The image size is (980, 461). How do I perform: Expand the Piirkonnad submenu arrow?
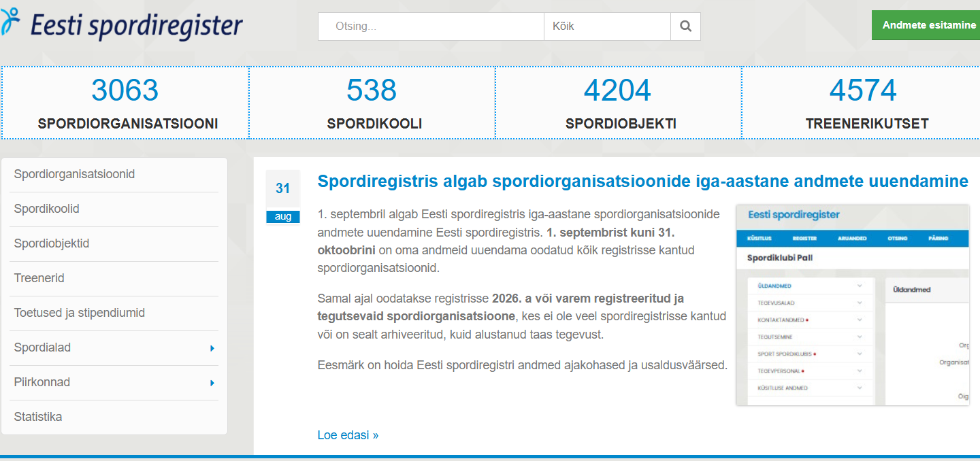click(x=212, y=383)
